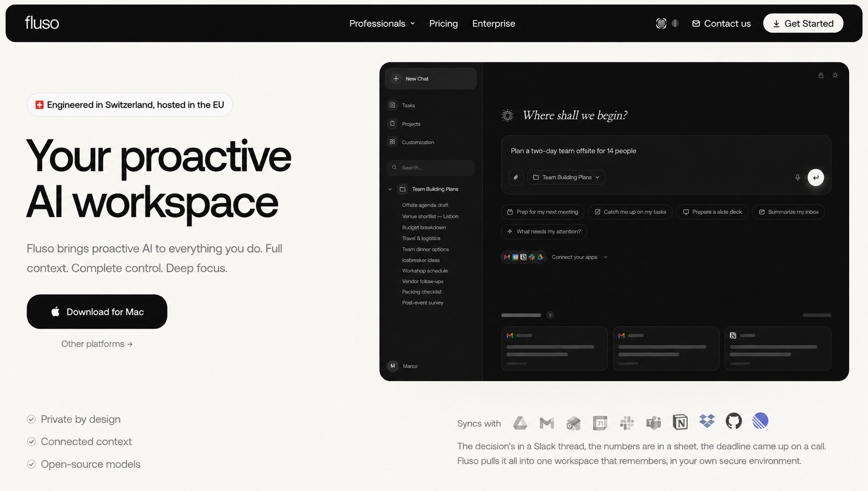Image resolution: width=868 pixels, height=491 pixels.
Task: Expand the Connect your apps dropdown
Action: pos(580,257)
